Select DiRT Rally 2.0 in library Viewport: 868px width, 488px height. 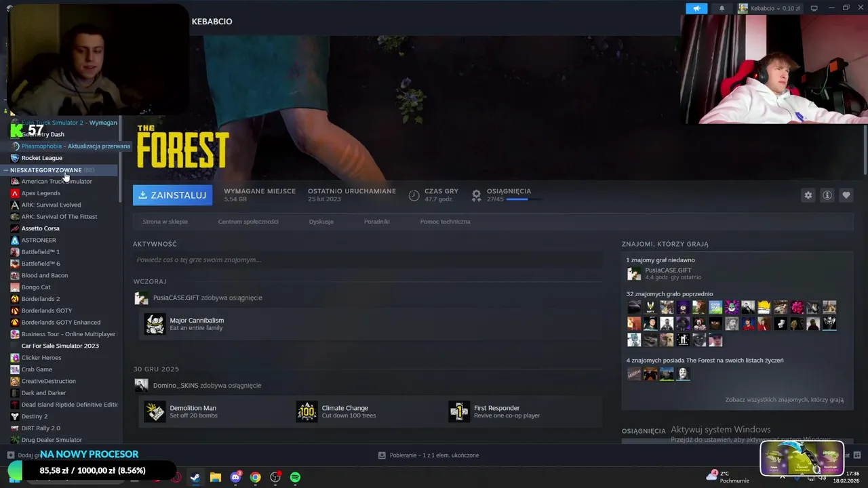(x=41, y=428)
